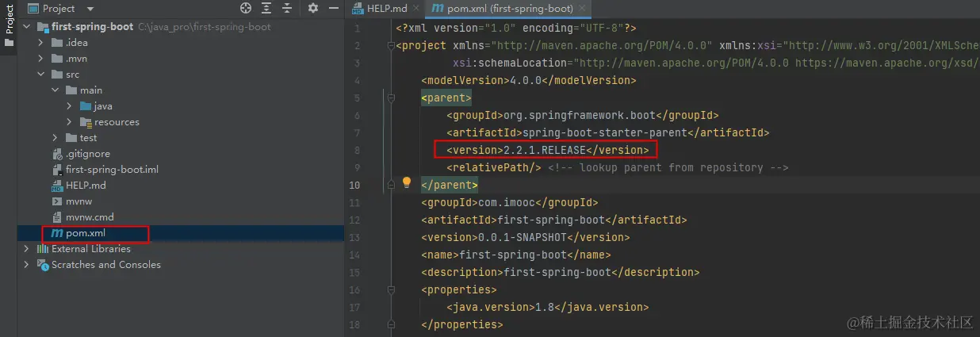The height and width of the screenshot is (337, 980).
Task: Click the Expand All icon in Project panel
Action: pyautogui.click(x=268, y=8)
